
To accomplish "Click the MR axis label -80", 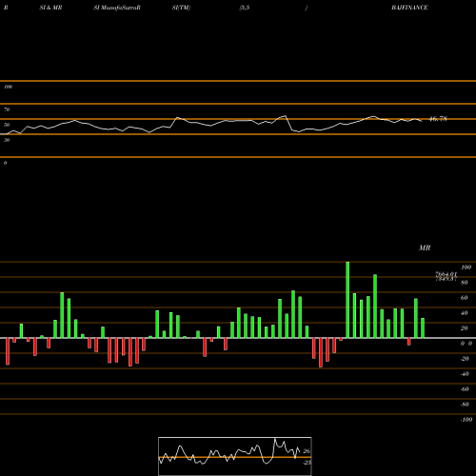I will coord(465,405).
